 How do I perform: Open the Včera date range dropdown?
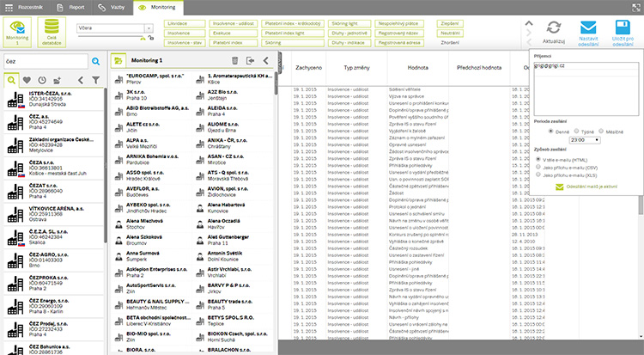(149, 28)
